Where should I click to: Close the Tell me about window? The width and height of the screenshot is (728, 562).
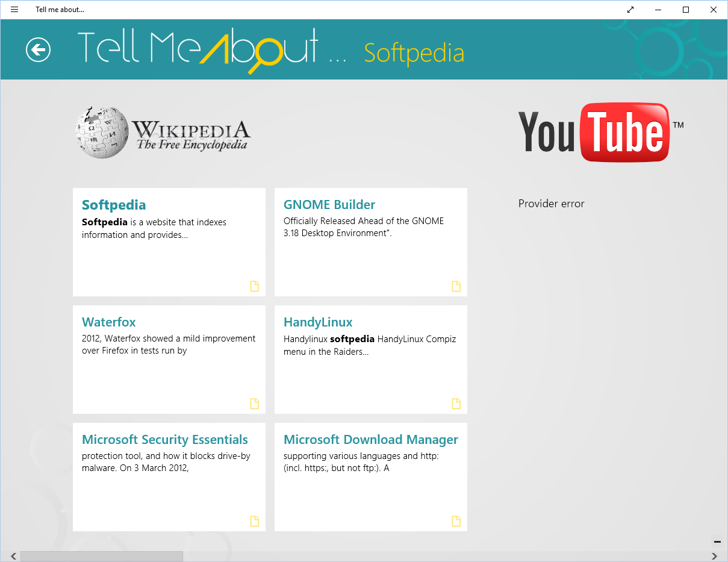point(714,10)
